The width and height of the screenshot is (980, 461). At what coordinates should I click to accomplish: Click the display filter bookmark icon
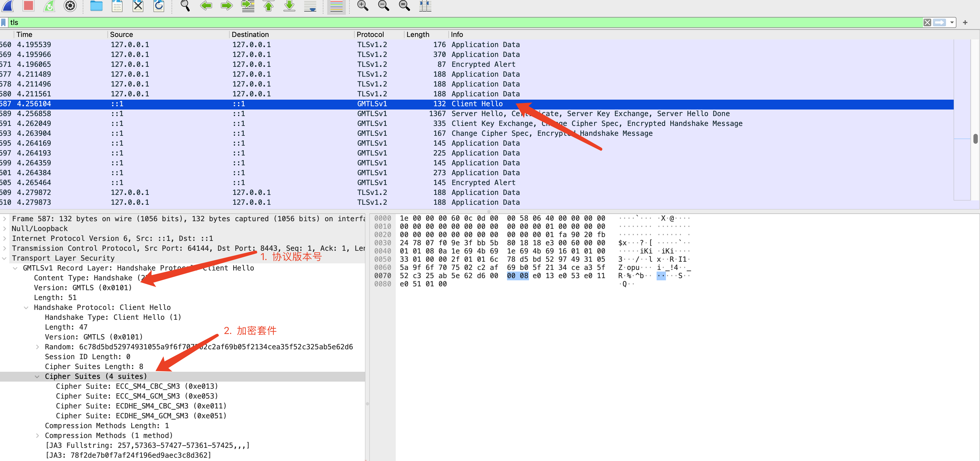[x=4, y=22]
